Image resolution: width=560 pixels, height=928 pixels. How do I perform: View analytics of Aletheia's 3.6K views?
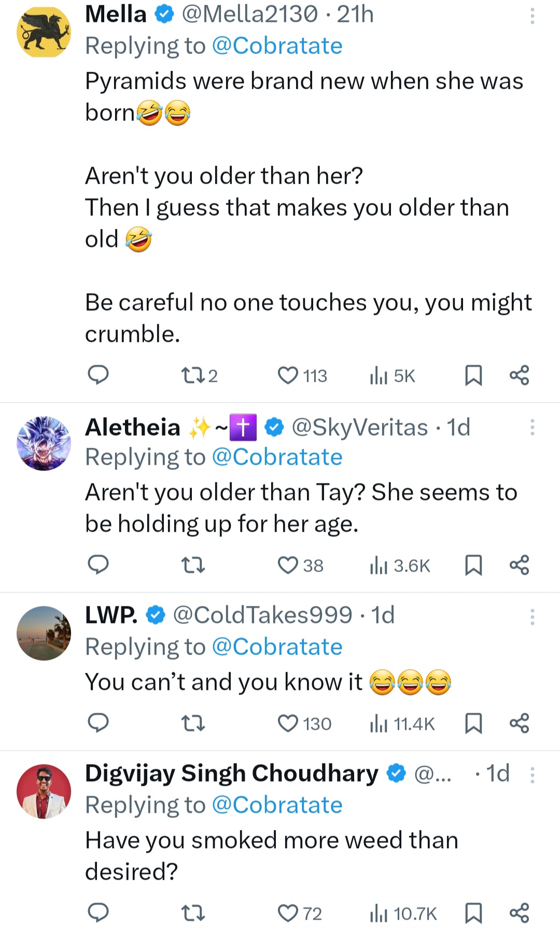[x=400, y=565]
